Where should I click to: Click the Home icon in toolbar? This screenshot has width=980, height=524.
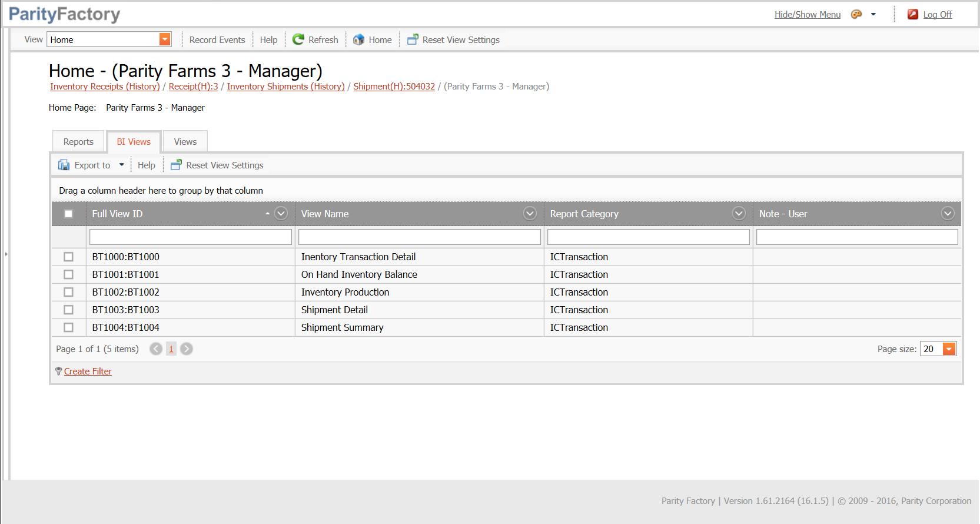[x=358, y=39]
